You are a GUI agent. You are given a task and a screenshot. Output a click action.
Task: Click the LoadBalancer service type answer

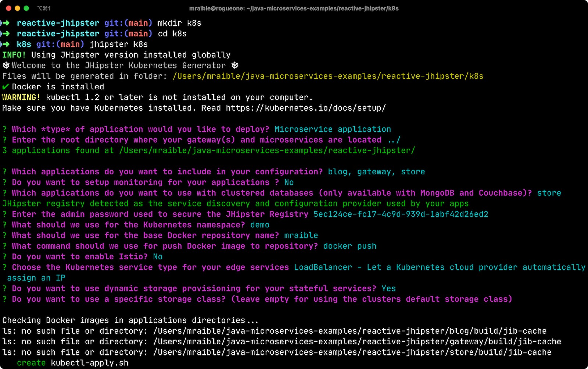pos(323,267)
